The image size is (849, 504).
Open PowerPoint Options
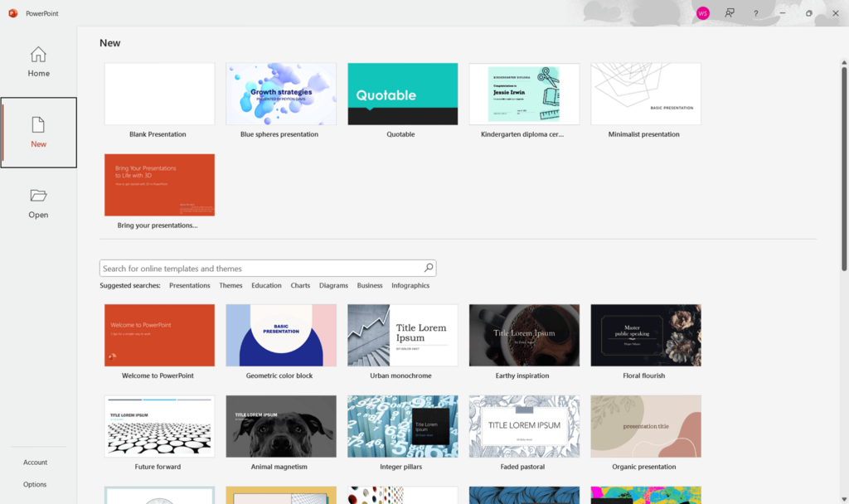35,484
